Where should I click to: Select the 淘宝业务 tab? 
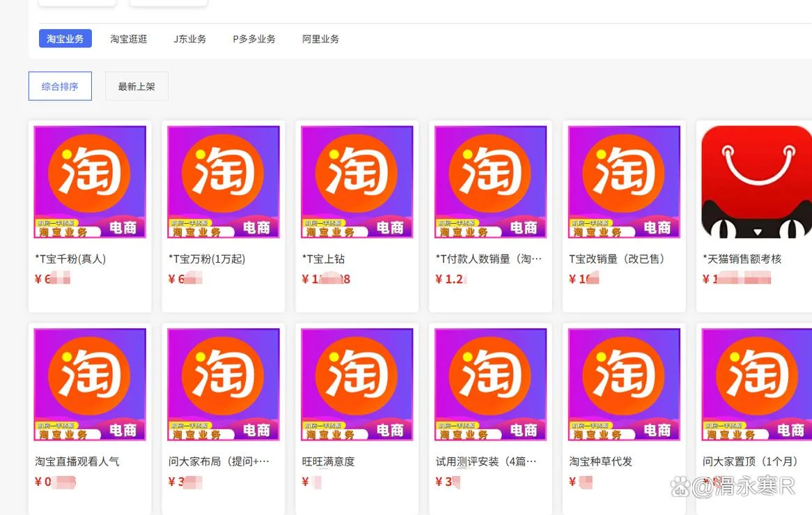point(65,38)
